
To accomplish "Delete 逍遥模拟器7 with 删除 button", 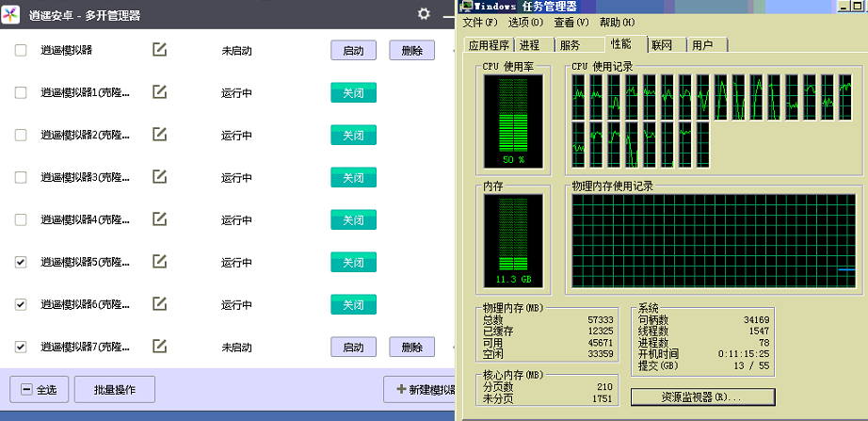I will [411, 347].
